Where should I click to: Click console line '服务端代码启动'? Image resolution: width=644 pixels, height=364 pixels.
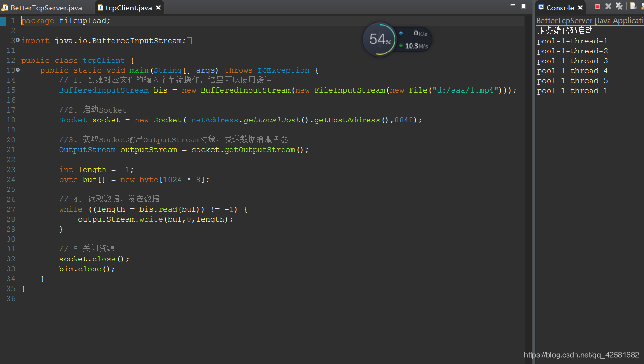pos(565,31)
